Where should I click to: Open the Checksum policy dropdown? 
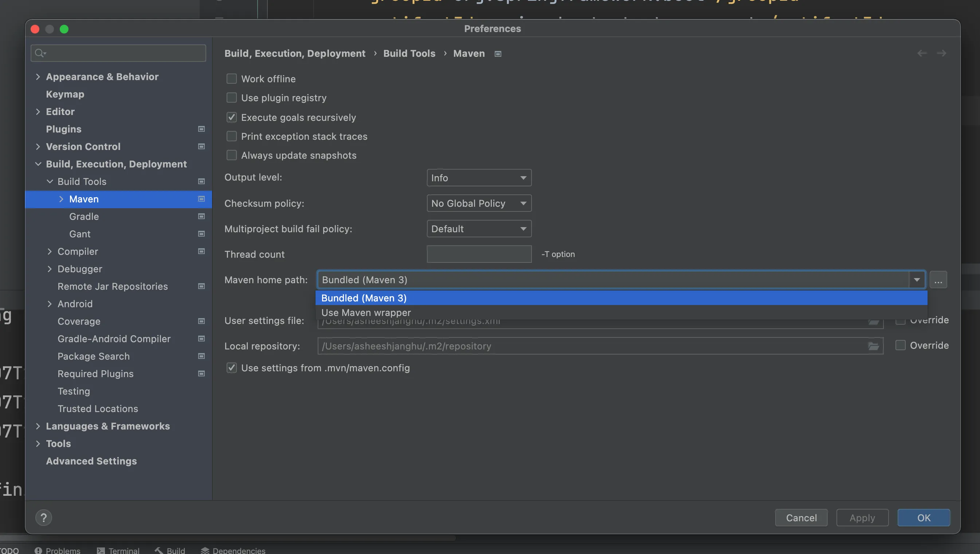(479, 203)
